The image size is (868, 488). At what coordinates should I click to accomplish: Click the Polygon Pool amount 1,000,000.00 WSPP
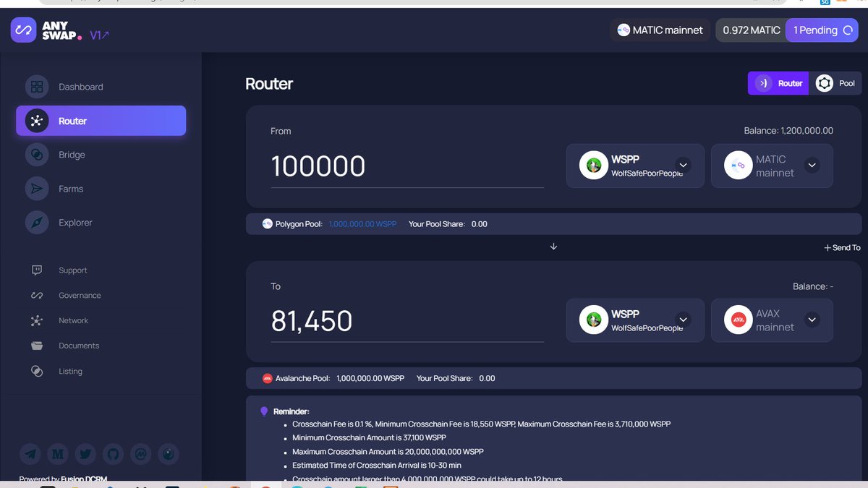click(x=362, y=224)
